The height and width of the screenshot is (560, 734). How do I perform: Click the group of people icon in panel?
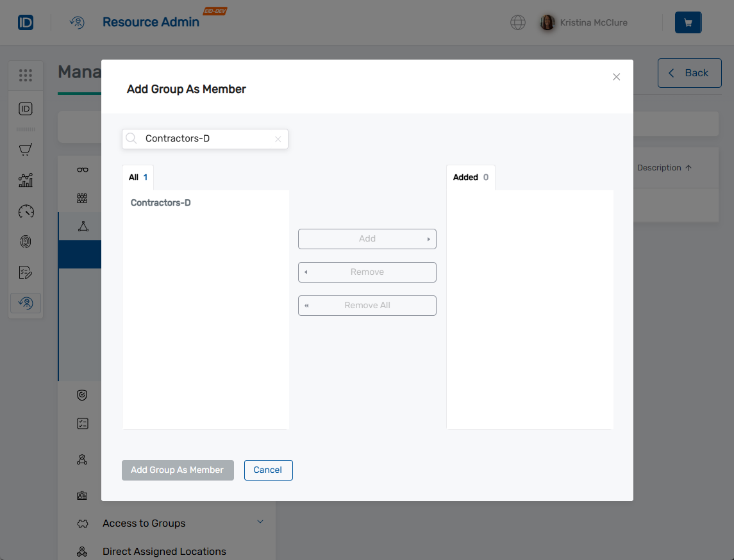coord(82,197)
